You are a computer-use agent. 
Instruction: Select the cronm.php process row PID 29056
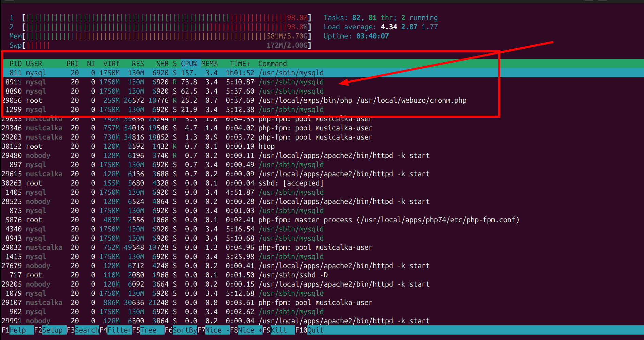coord(204,100)
